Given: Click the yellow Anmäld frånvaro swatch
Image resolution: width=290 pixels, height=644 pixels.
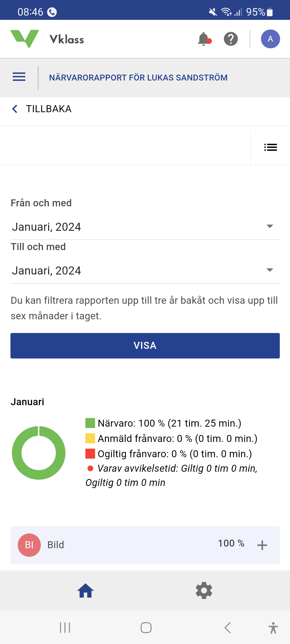Looking at the screenshot, I should 90,438.
